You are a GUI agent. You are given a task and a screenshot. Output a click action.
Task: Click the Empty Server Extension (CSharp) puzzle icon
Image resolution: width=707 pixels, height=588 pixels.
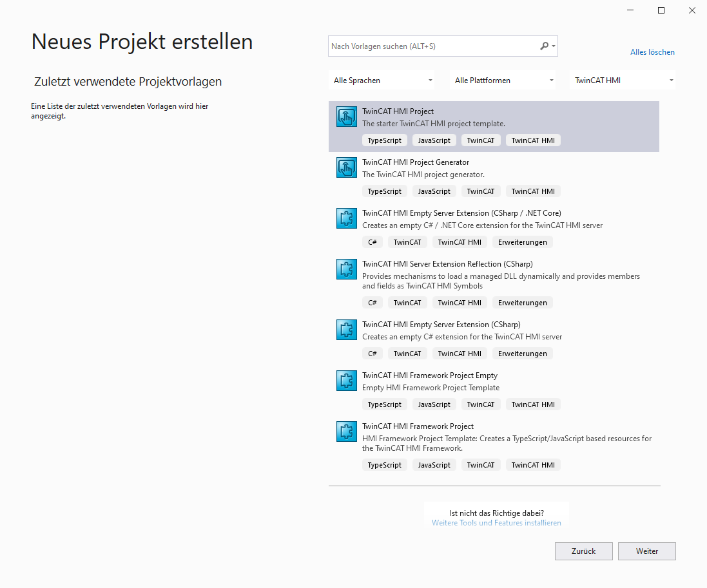click(346, 330)
